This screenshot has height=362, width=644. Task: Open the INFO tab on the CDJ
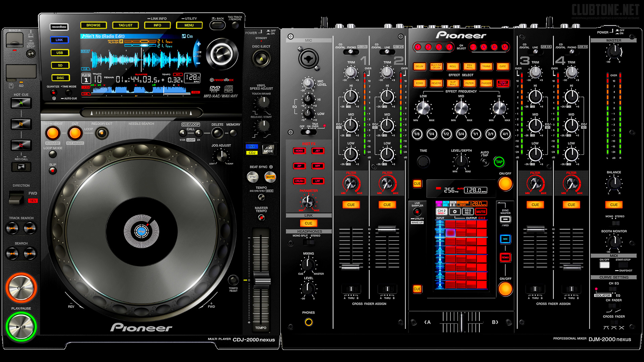(x=157, y=25)
